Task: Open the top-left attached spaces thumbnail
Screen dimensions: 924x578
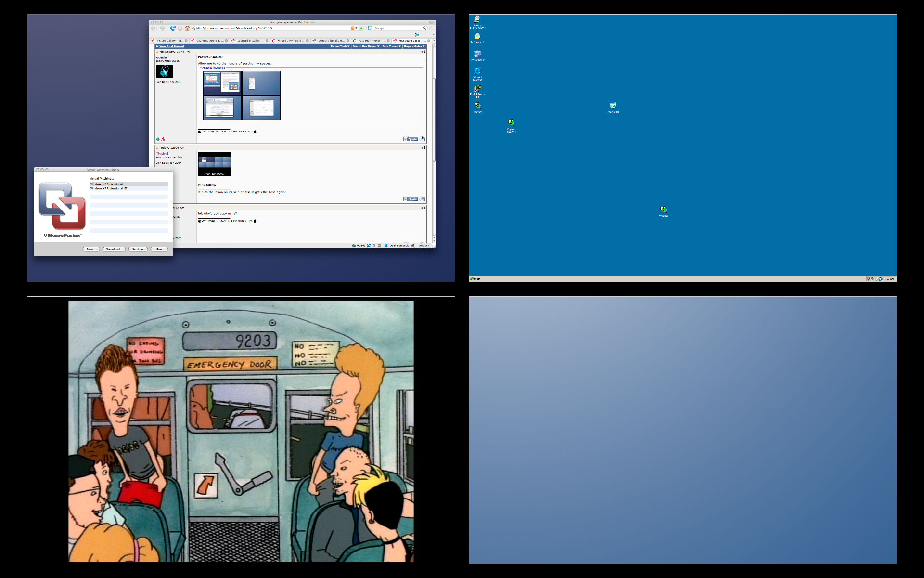Action: pos(222,83)
